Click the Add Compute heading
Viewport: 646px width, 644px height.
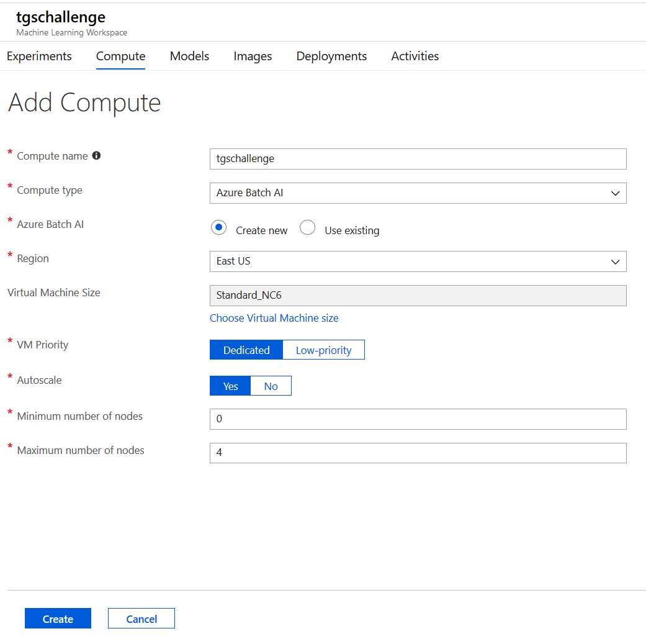tap(84, 102)
